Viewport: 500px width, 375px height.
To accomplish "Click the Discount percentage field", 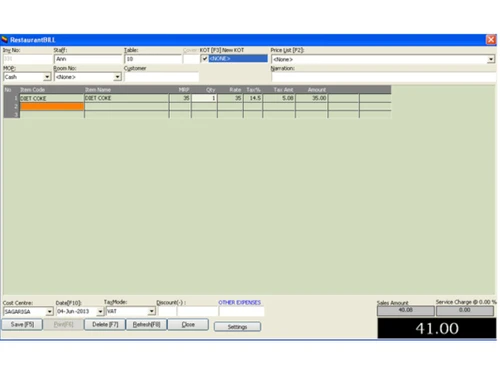I will click(x=167, y=311).
